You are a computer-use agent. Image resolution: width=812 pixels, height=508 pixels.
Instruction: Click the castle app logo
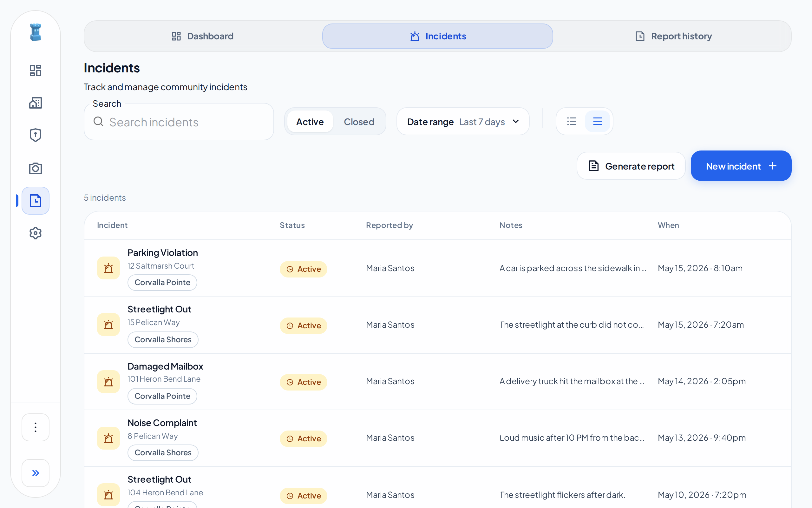pos(36,32)
